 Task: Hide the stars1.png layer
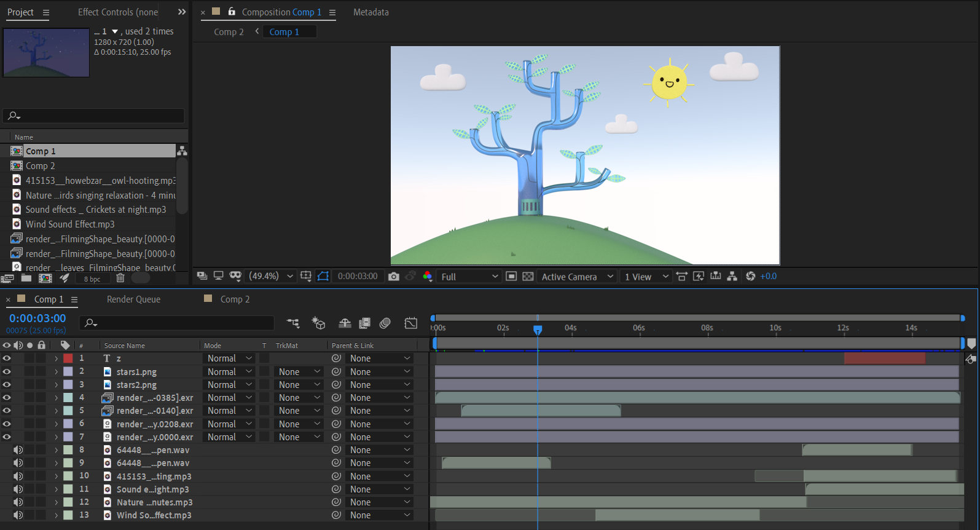[7, 371]
